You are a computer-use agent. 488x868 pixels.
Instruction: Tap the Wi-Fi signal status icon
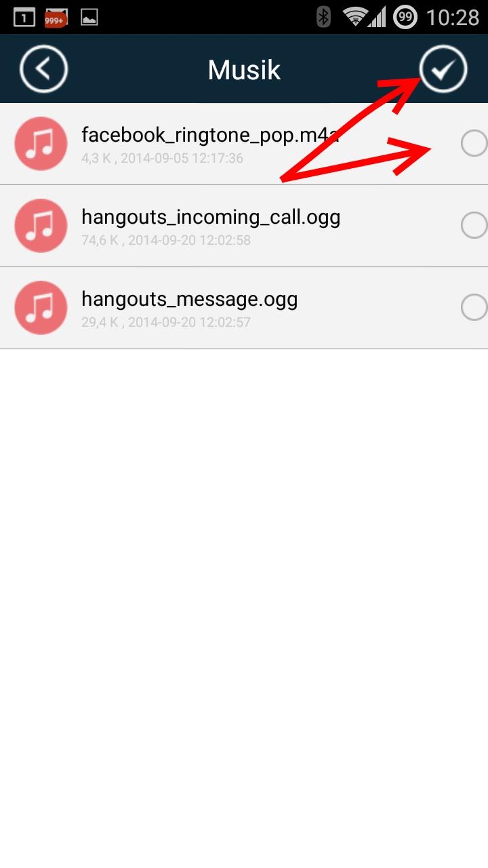[354, 17]
